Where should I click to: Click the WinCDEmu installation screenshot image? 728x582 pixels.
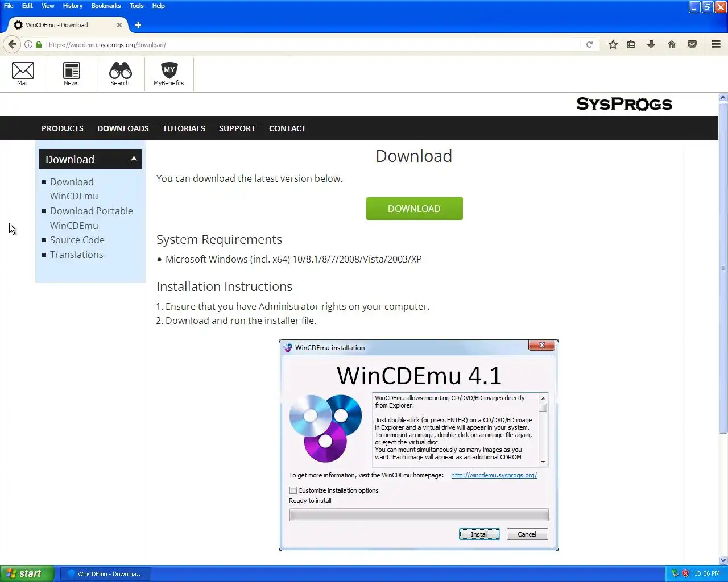coord(419,445)
